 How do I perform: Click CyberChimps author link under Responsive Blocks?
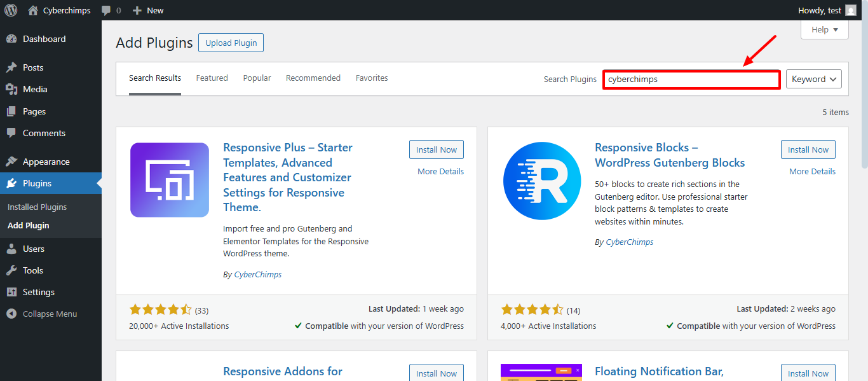click(x=630, y=242)
